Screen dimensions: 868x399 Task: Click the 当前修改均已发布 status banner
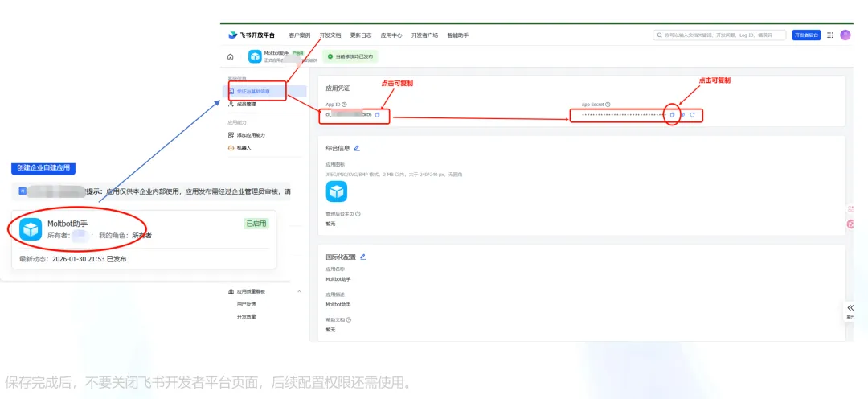tap(350, 56)
